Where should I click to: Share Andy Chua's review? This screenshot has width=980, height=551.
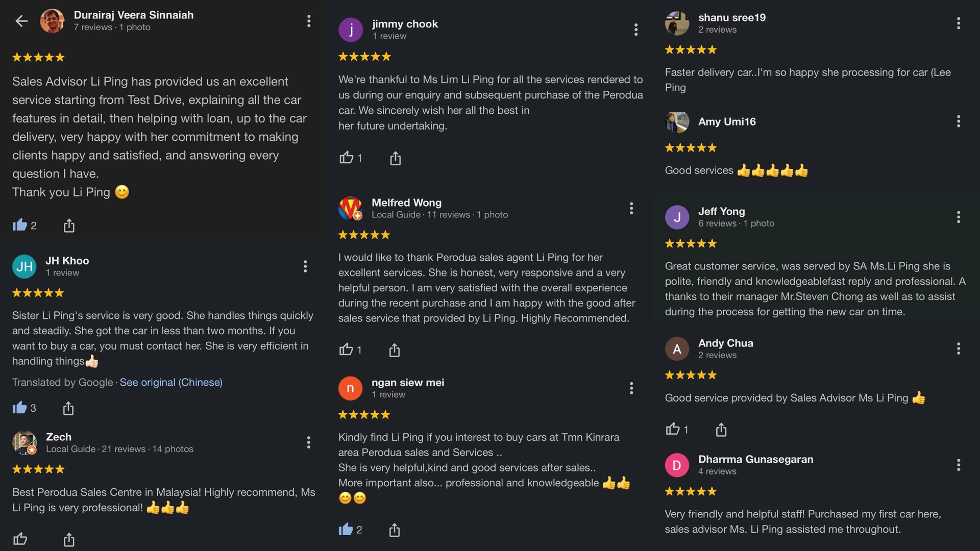click(x=721, y=430)
